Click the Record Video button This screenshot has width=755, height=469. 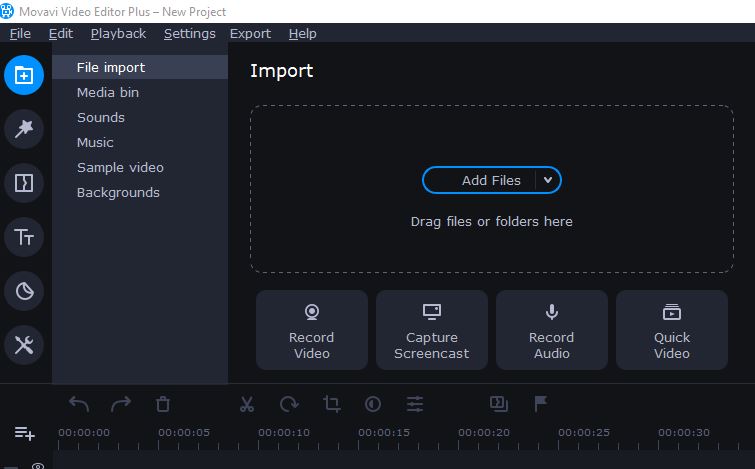[x=312, y=330]
